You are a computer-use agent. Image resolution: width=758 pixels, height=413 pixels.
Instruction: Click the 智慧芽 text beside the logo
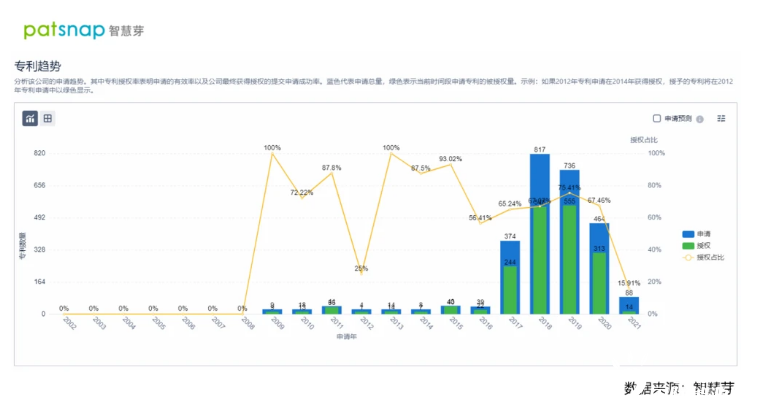(x=126, y=31)
